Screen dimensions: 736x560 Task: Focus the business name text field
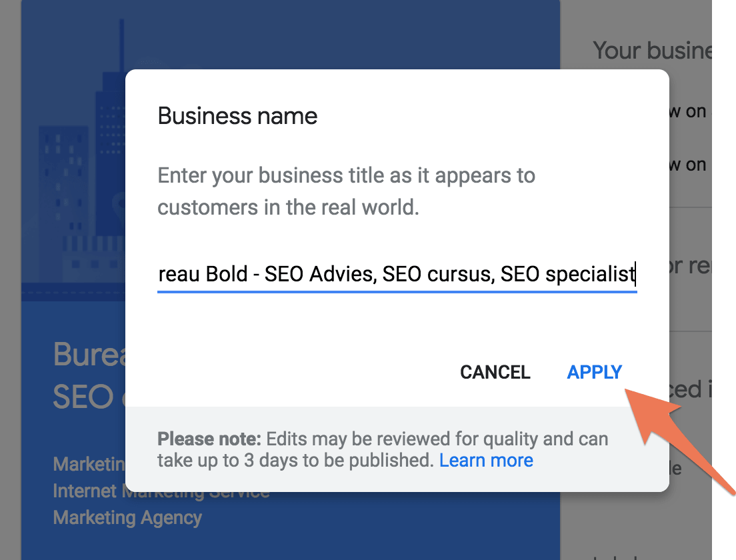pos(397,275)
